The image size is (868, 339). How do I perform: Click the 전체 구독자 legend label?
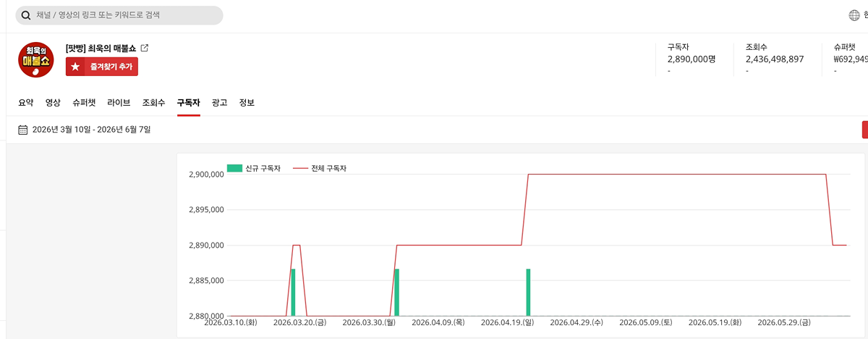point(328,168)
